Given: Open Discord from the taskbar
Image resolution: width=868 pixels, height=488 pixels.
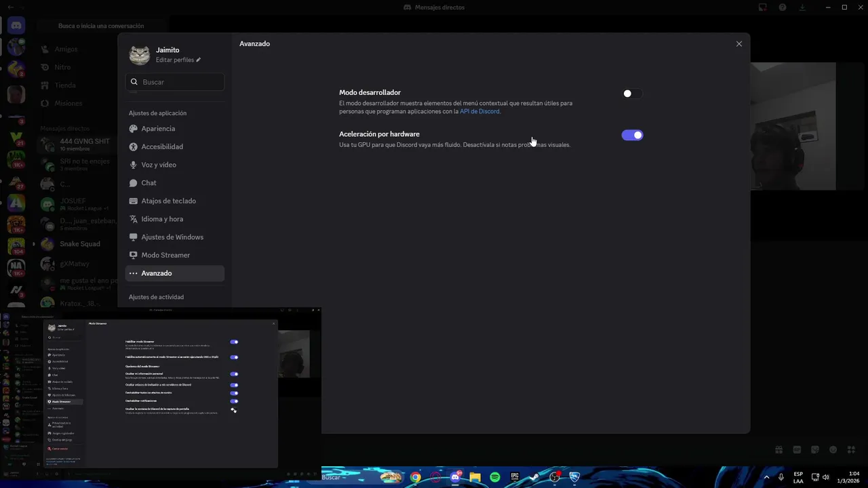Looking at the screenshot, I should (455, 477).
